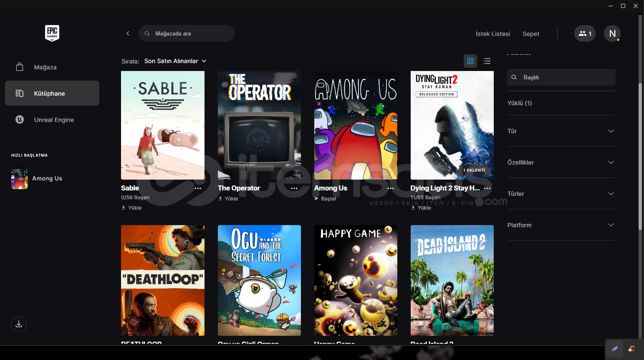The width and height of the screenshot is (644, 360).
Task: Open İstek Listesi wishlist
Action: tap(493, 34)
